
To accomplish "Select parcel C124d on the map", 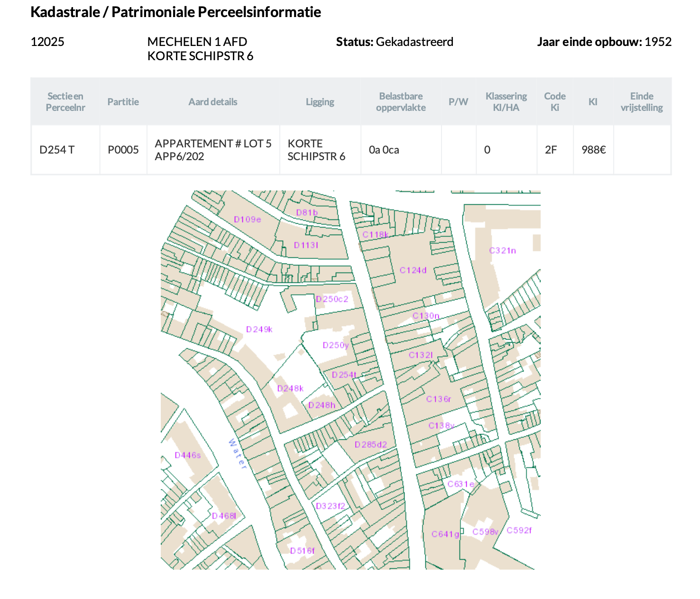I will pyautogui.click(x=413, y=270).
